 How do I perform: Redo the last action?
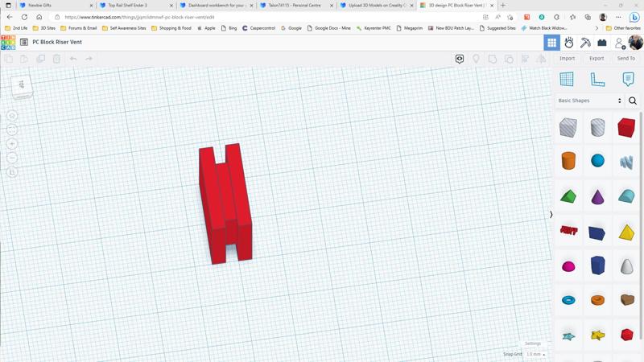point(89,59)
